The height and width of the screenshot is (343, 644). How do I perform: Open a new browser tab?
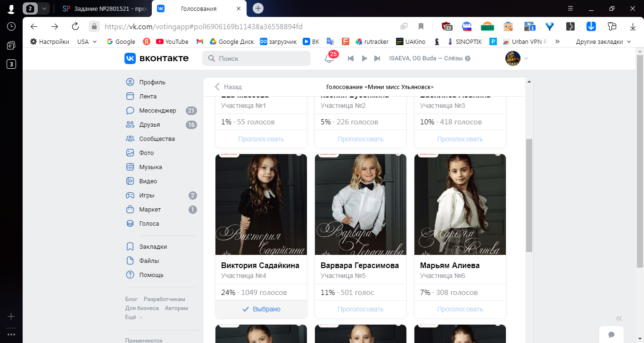258,8
